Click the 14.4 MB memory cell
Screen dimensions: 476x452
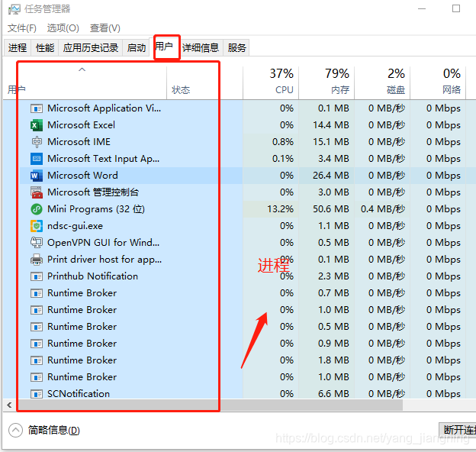(x=326, y=125)
